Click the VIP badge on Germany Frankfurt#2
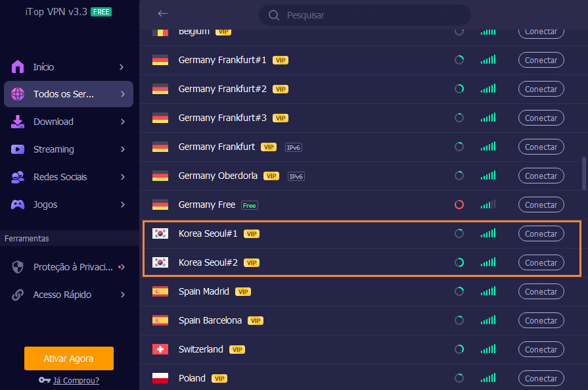Screen dimensions: 588x390 pos(281,89)
